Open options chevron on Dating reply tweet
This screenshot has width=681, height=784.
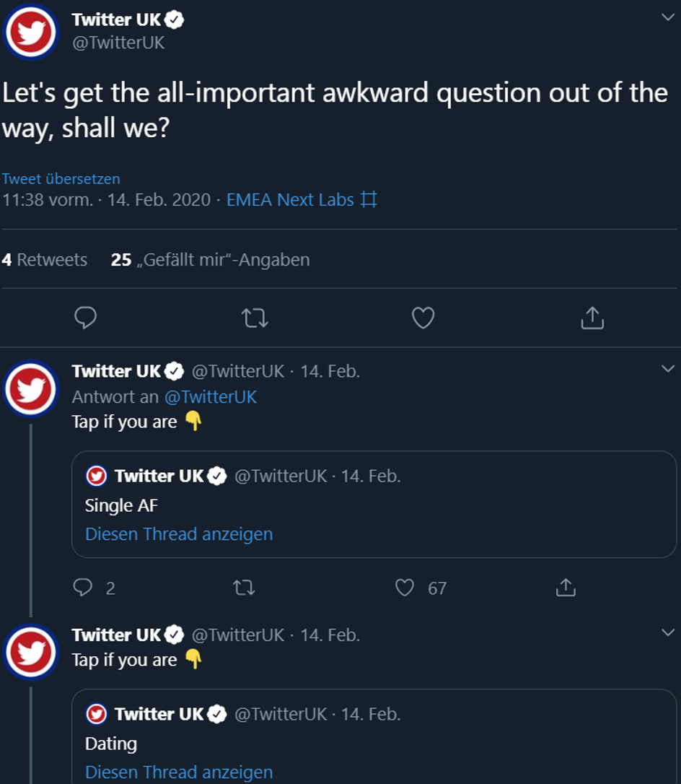[668, 632]
